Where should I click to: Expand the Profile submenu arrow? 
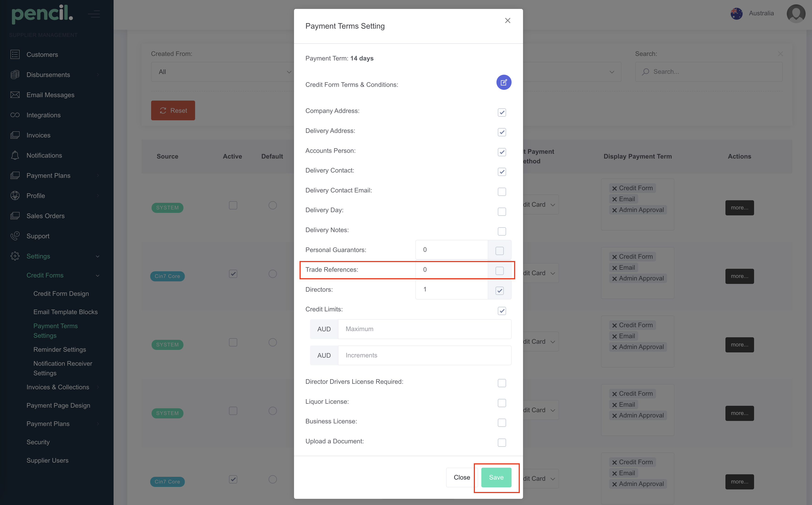coord(98,196)
